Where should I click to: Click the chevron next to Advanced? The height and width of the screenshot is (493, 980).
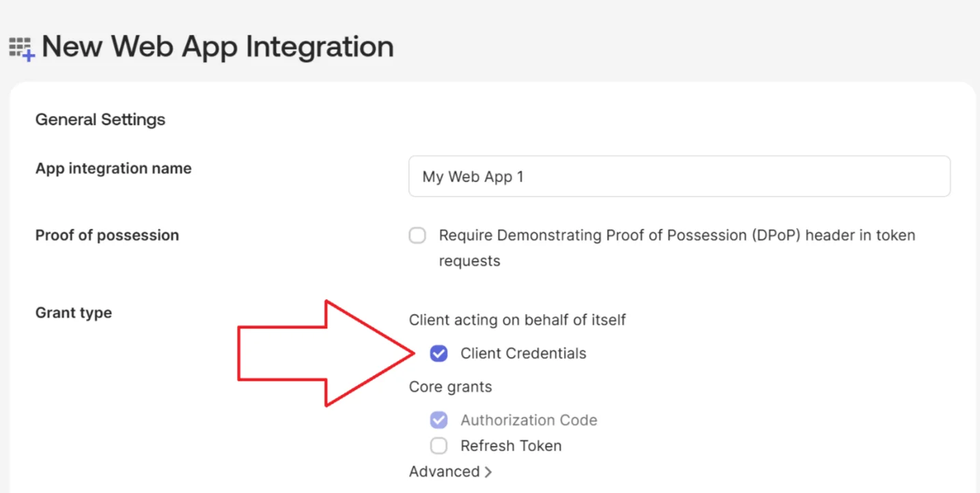point(488,471)
